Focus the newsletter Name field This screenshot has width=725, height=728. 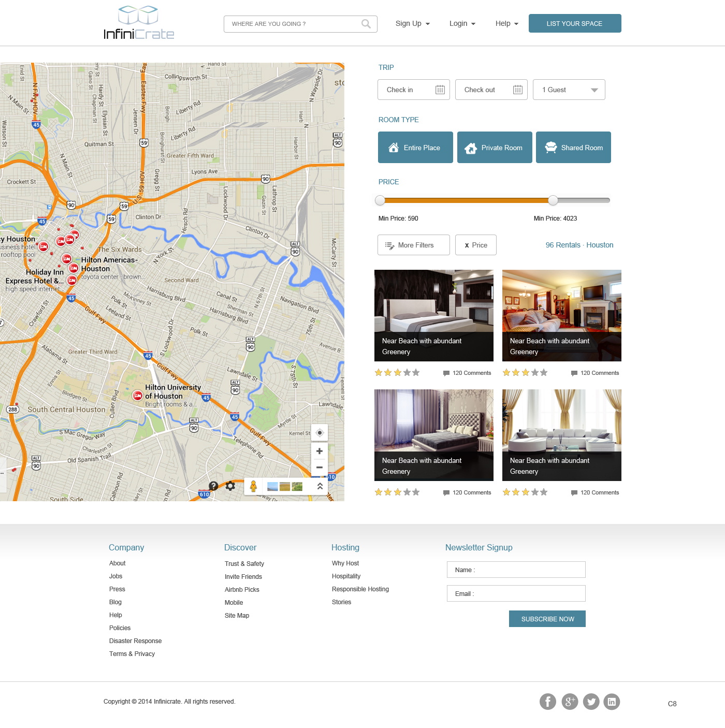click(x=516, y=570)
